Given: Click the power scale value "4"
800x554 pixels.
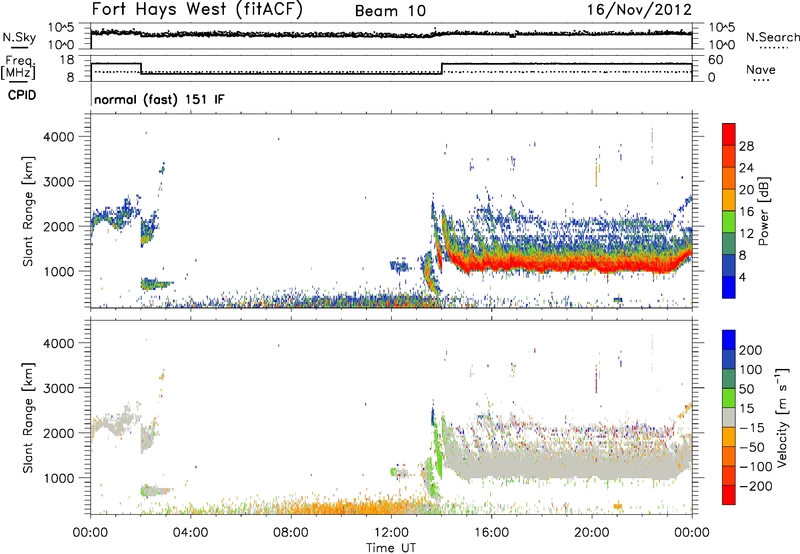Looking at the screenshot, I should 742,278.
